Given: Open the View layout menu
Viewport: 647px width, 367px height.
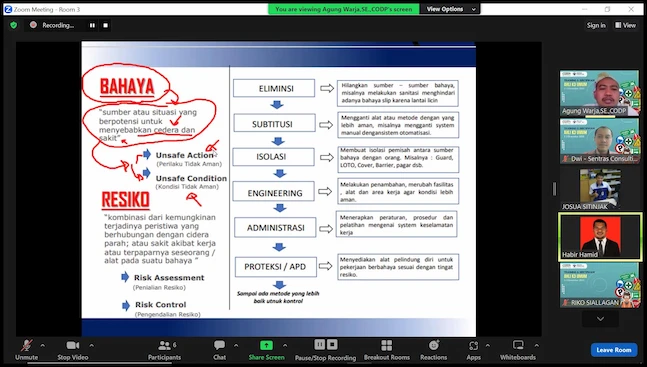Looking at the screenshot, I should coord(626,25).
